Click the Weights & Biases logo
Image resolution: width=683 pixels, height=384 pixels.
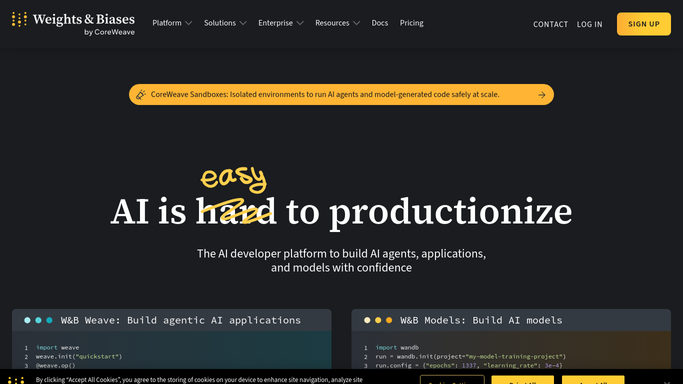point(73,24)
